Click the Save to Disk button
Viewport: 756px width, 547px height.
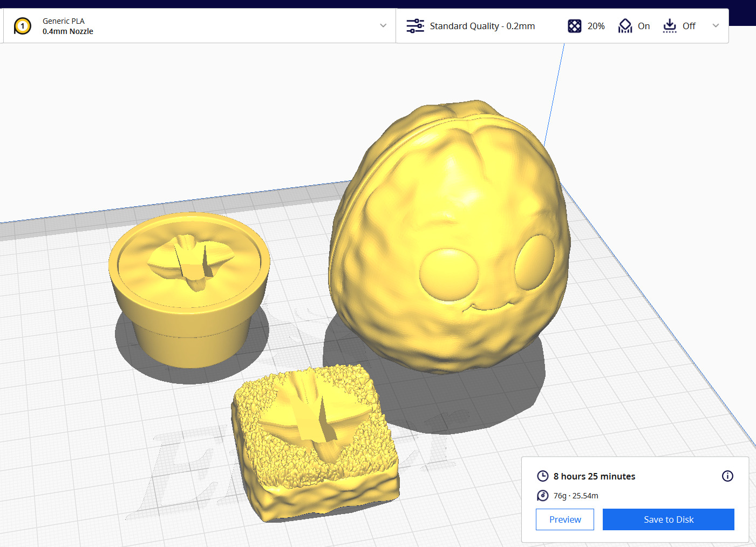669,519
